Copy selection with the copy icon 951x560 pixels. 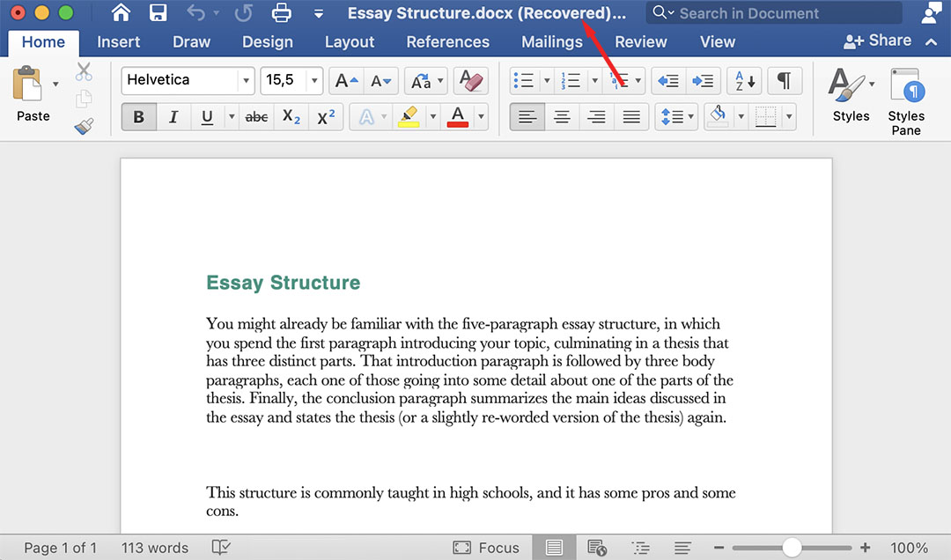(x=84, y=99)
